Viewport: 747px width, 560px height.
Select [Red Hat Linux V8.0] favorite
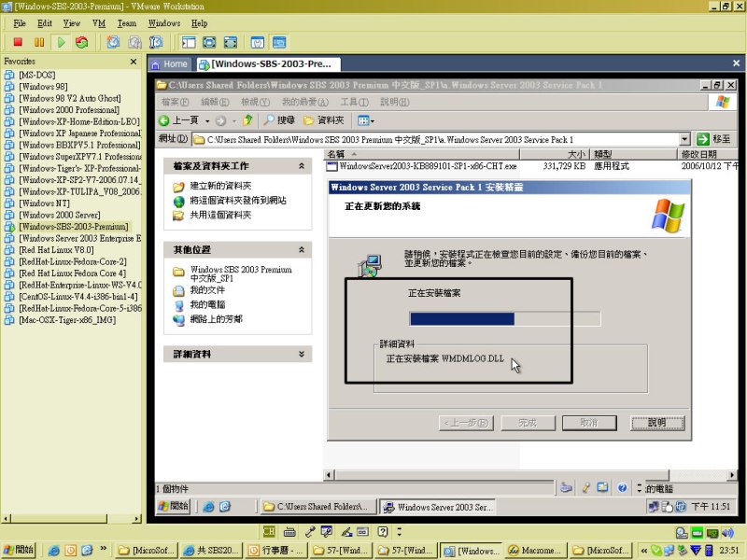[x=56, y=250]
